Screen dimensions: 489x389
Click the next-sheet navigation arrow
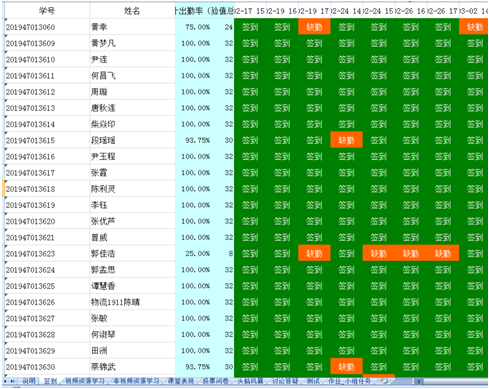pyautogui.click(x=5, y=381)
